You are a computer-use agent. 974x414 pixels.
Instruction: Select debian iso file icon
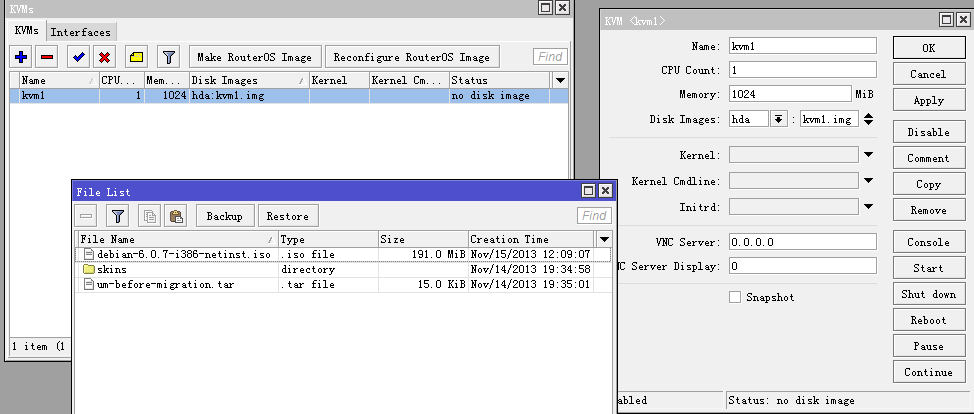coord(88,254)
